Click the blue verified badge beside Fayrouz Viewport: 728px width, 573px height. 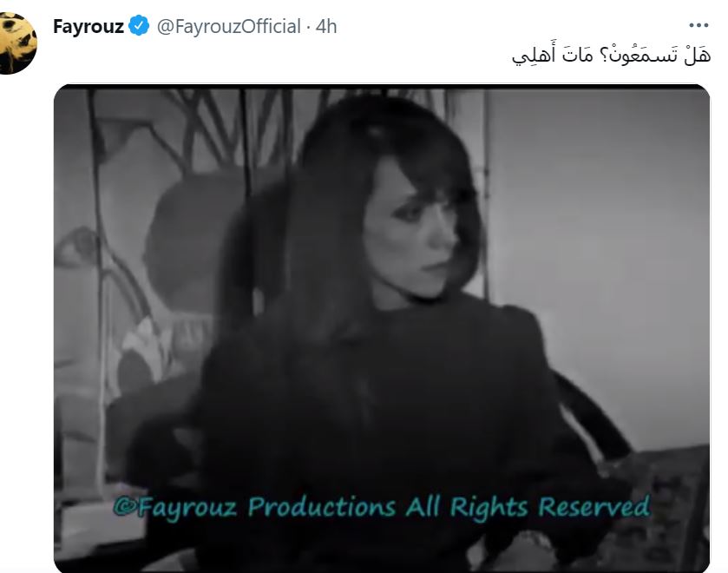pyautogui.click(x=138, y=25)
